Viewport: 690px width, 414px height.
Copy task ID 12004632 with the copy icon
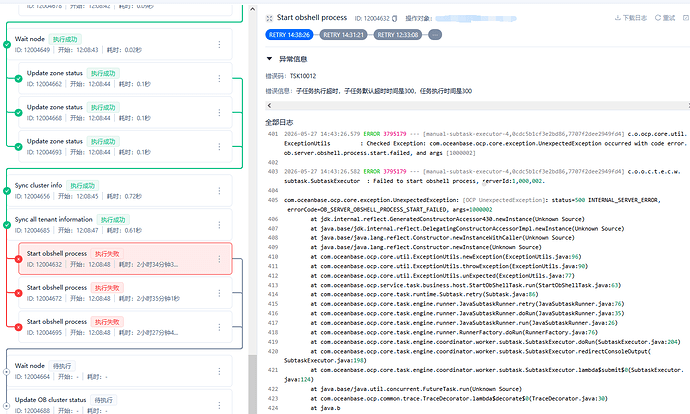pyautogui.click(x=394, y=18)
